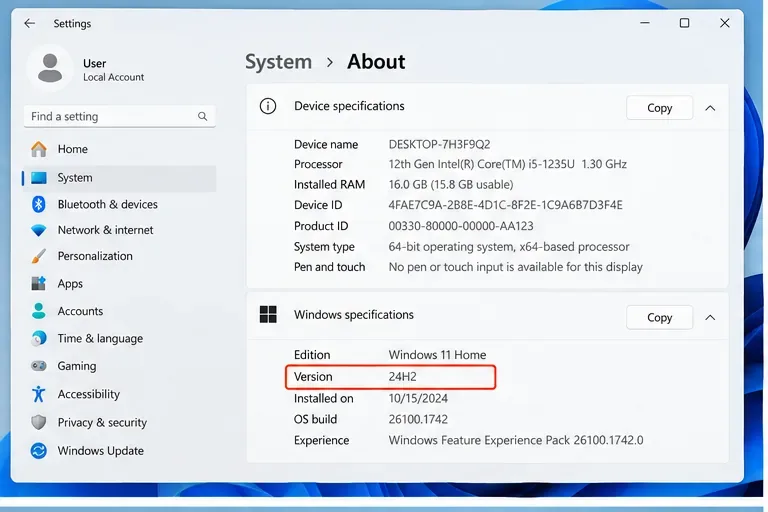Collapse Device specifications section chevron
768x512 pixels.
tap(710, 108)
